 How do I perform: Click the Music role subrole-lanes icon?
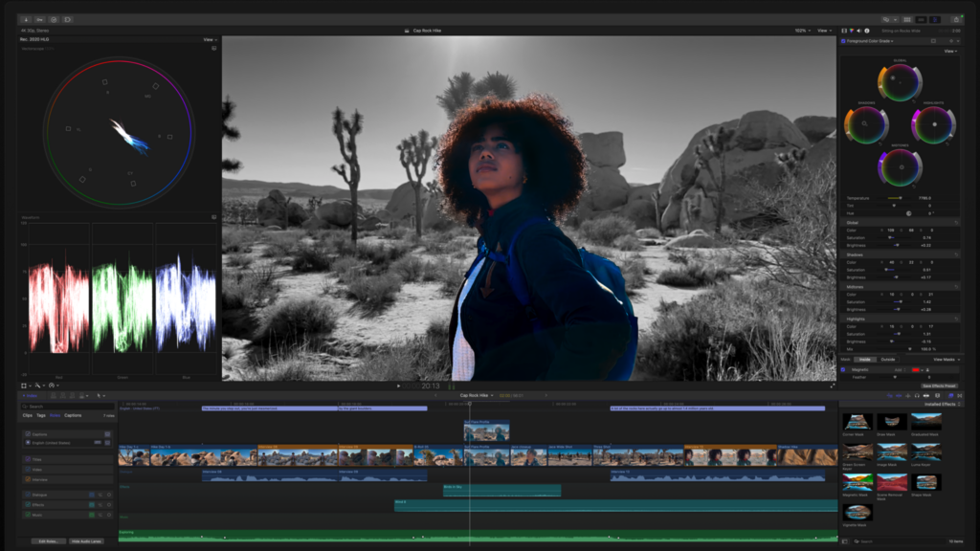pos(100,515)
